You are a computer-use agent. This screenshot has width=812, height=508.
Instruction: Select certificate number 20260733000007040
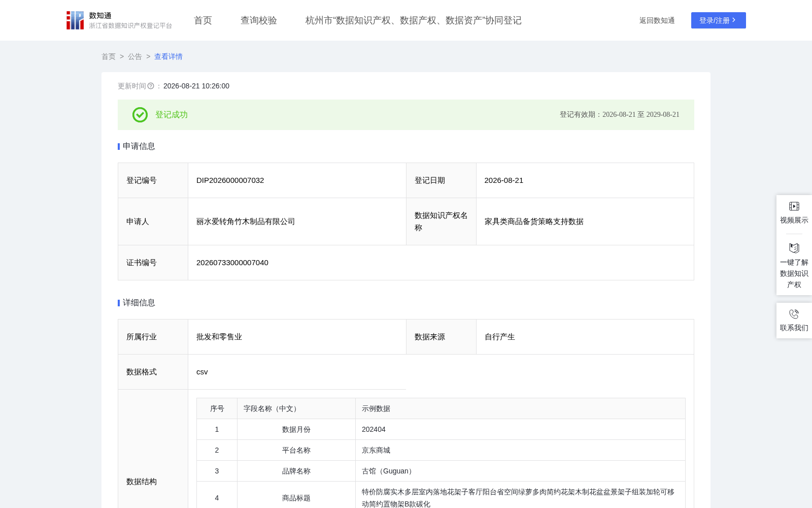pyautogui.click(x=232, y=263)
